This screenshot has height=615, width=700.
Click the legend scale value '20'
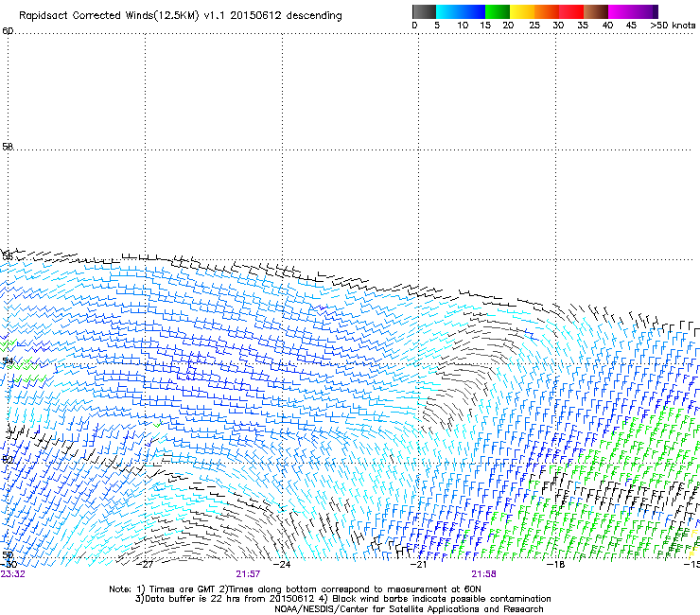click(508, 26)
